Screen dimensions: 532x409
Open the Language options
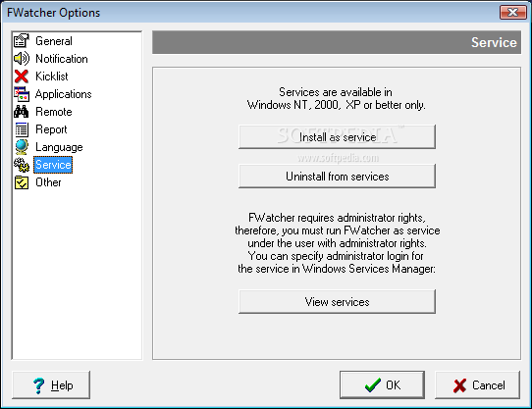[x=59, y=147]
